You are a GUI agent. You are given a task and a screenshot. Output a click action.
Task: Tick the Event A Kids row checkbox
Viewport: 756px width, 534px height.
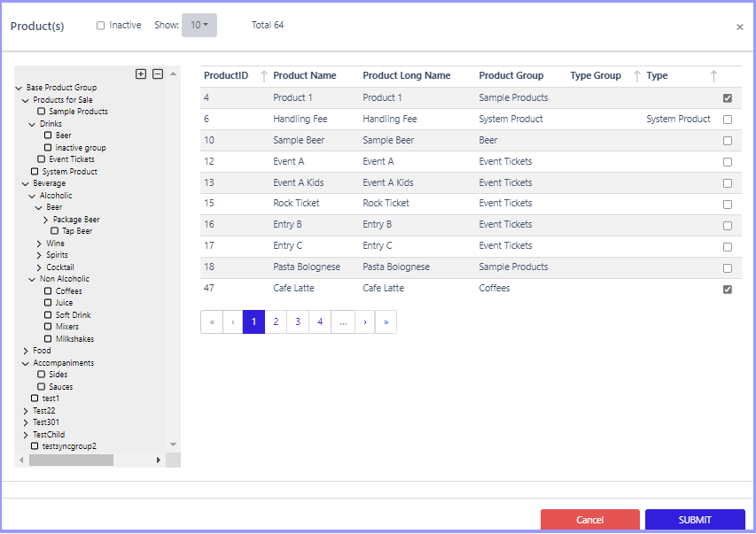coord(728,183)
